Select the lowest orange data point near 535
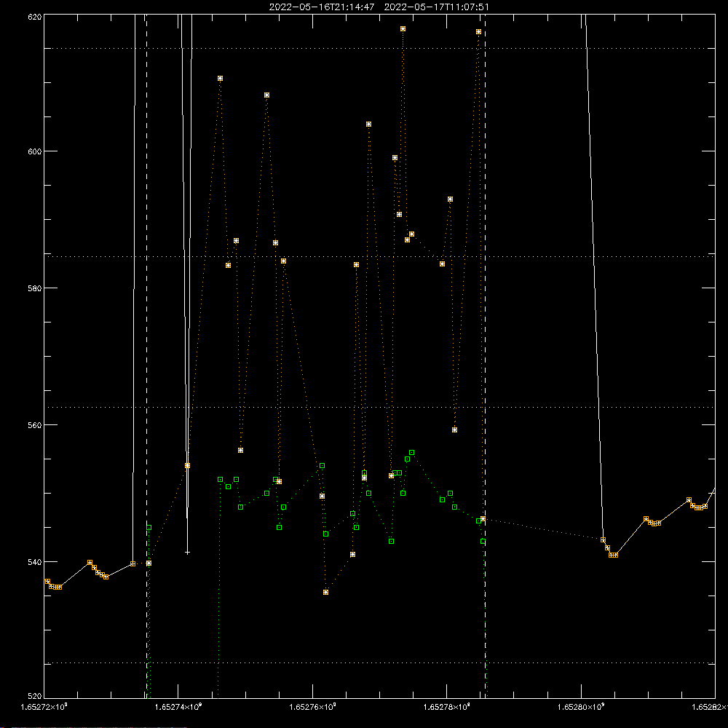This screenshot has height=728, width=728. coord(326,593)
